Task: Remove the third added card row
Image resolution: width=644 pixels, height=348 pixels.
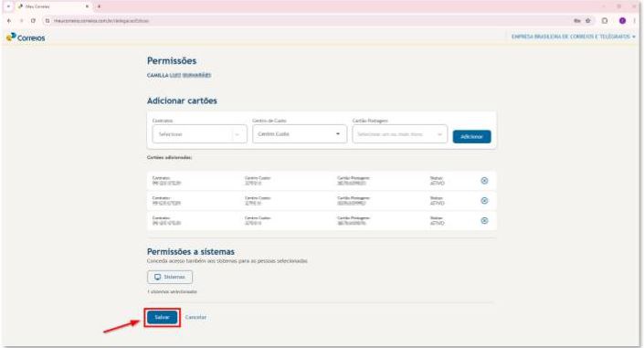Action: [x=484, y=221]
